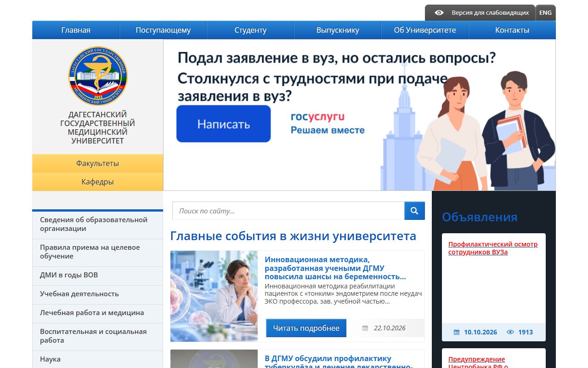Open Сведения об образовательной организации

[98, 224]
